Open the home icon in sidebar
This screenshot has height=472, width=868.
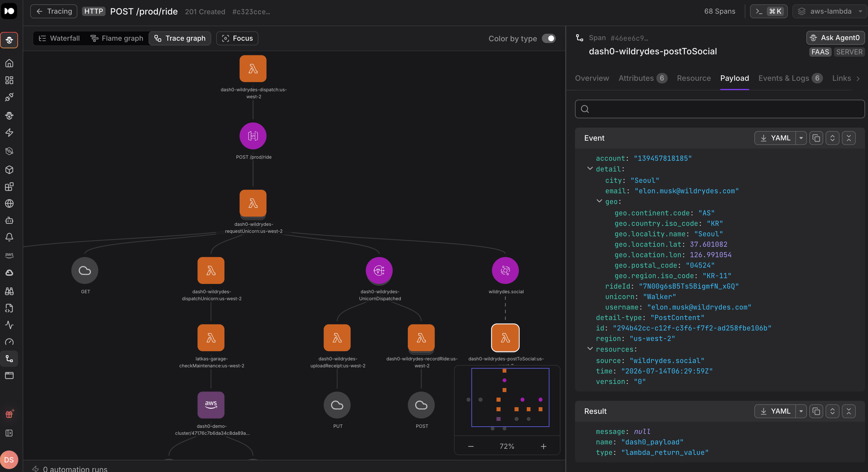click(9, 63)
